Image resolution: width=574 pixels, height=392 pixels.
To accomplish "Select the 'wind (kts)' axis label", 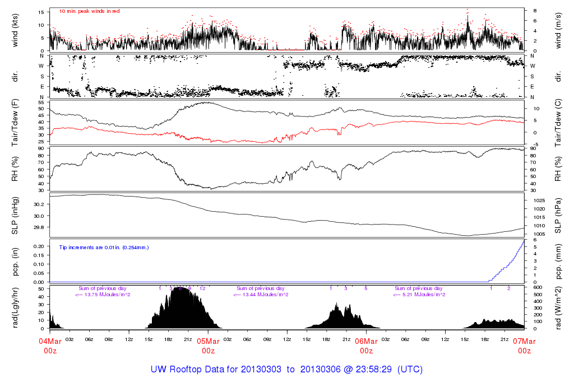I will point(15,31).
